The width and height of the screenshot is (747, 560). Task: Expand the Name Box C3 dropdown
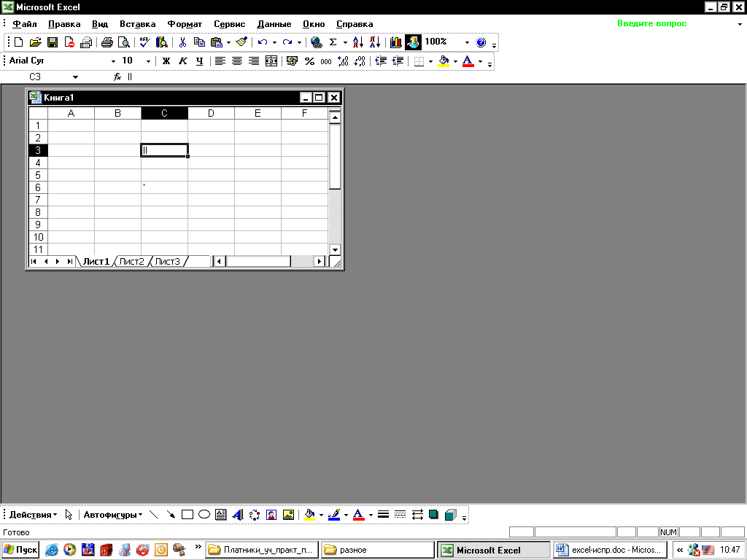click(75, 77)
